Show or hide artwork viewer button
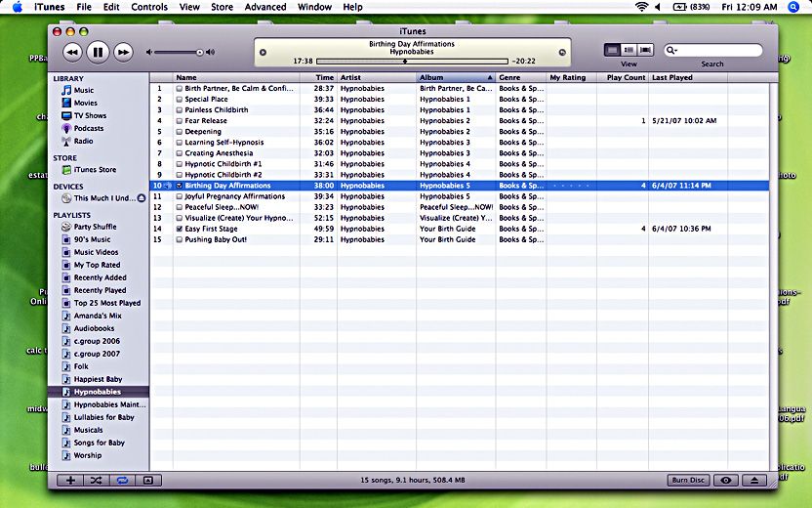Screen dimensions: 812x508 click(148, 481)
